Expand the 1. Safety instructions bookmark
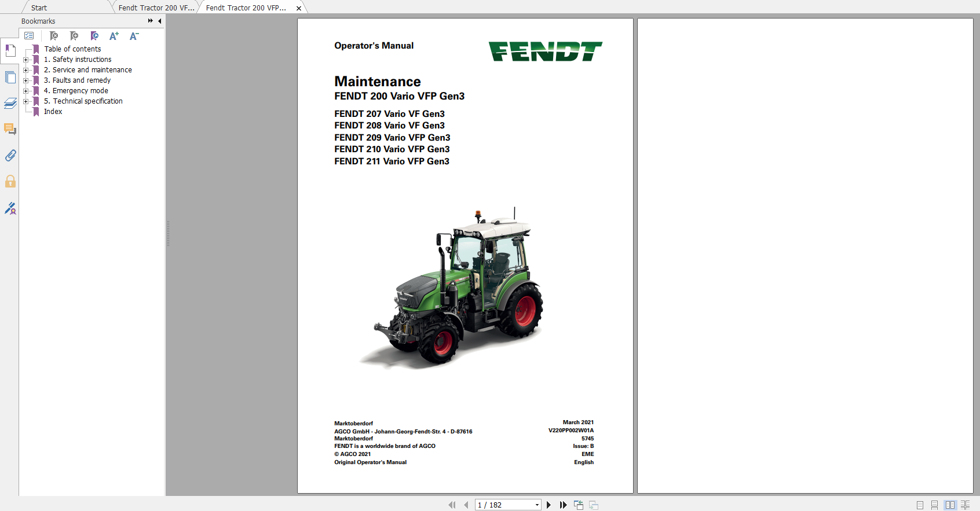The height and width of the screenshot is (511, 980). pos(25,60)
